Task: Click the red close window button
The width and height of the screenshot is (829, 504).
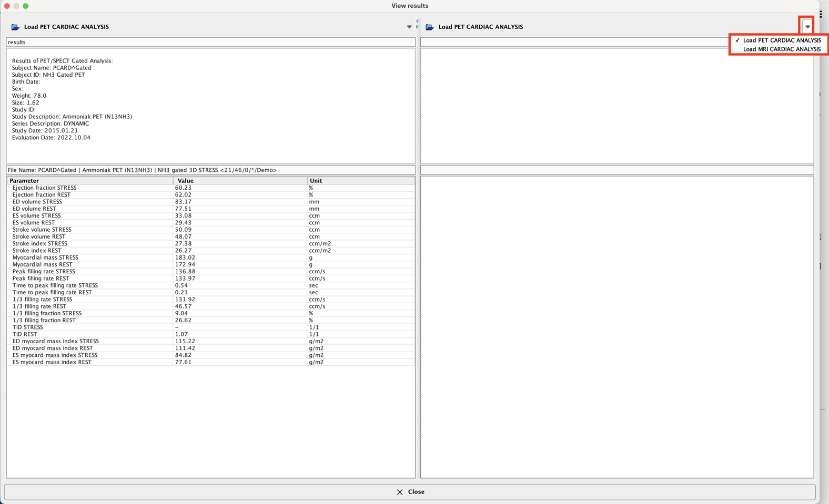Action: coord(7,6)
